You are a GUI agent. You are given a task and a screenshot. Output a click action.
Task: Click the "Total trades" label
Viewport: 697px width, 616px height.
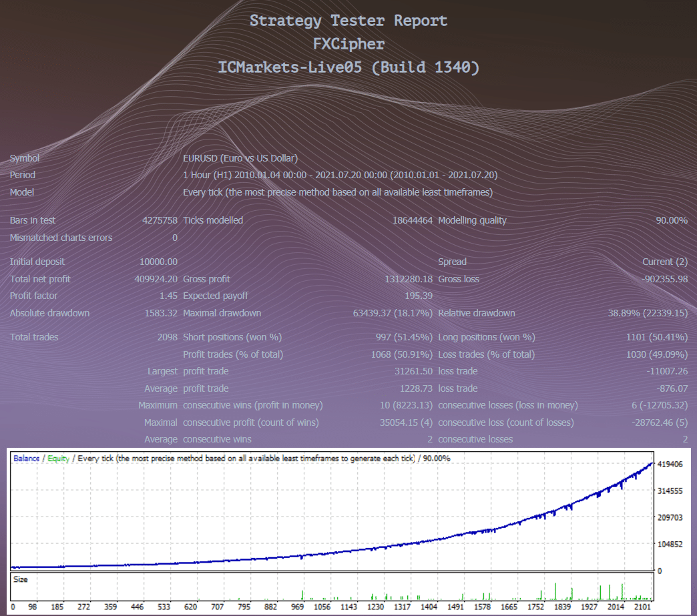34,337
